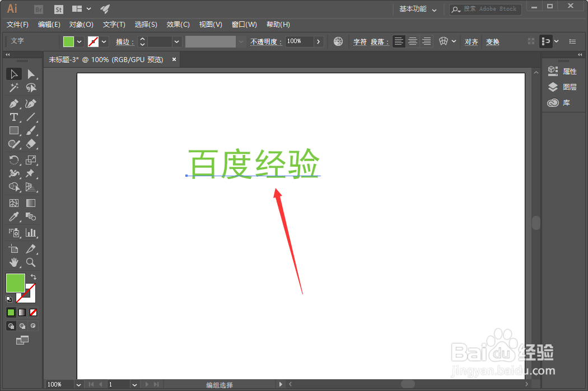Open workspace 基本功能 dropdown
588x391 pixels.
click(418, 9)
